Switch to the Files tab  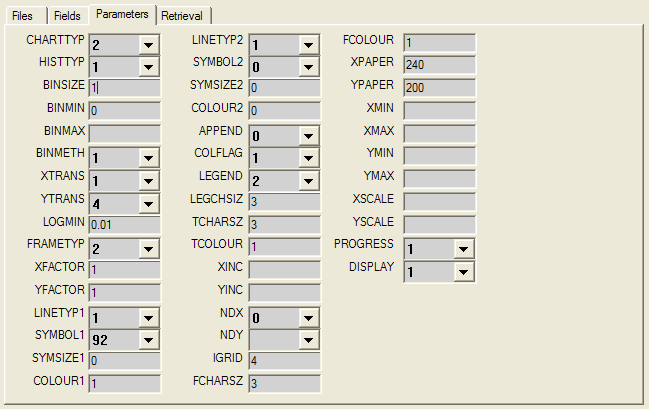click(x=23, y=15)
